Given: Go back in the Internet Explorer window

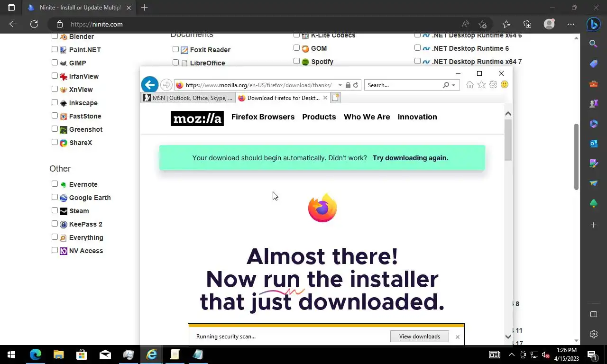Looking at the screenshot, I should 149,85.
